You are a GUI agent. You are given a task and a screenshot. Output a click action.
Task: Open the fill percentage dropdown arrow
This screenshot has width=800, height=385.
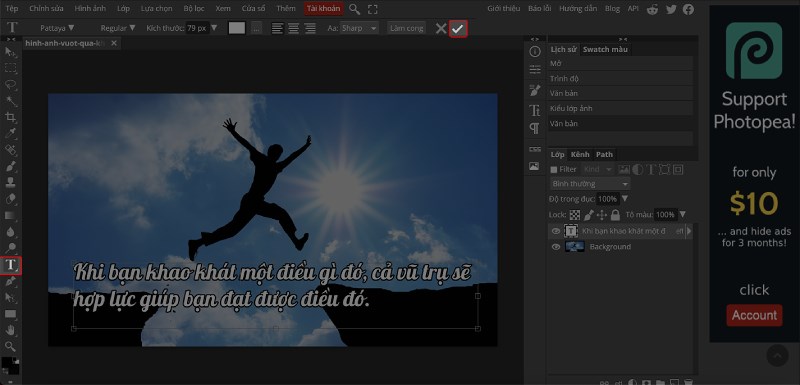click(682, 215)
